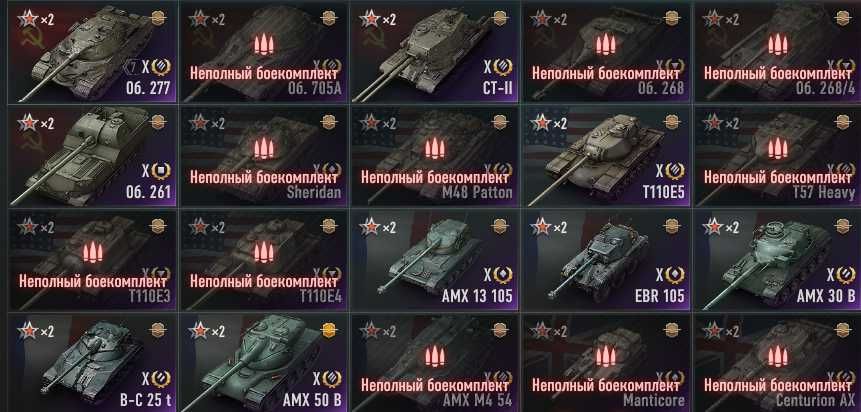The width and height of the screenshot is (861, 412).
Task: Click the heavy tank class icon beside AMX 50 B
Action: (331, 378)
